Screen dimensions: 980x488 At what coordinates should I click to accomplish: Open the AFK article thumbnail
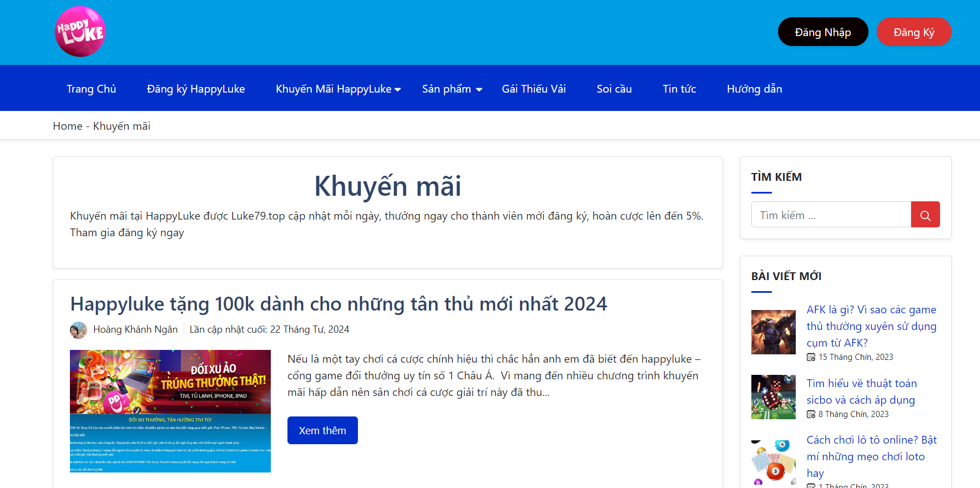(773, 332)
